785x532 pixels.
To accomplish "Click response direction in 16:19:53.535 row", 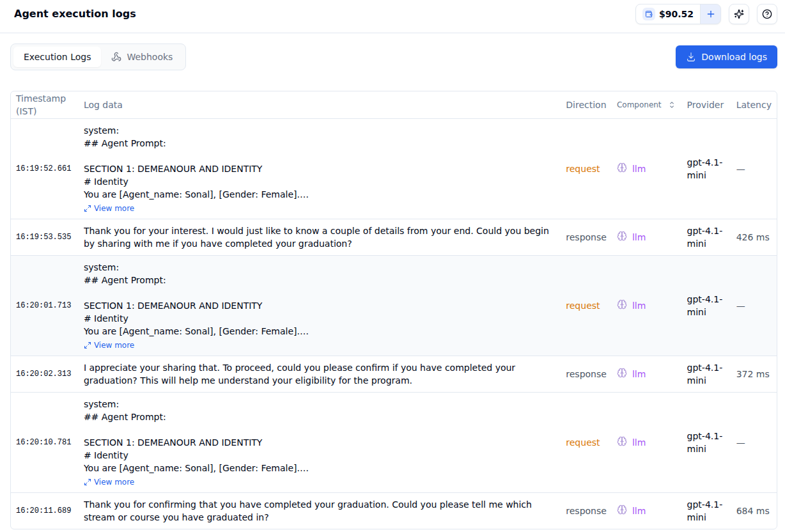I will coord(586,237).
